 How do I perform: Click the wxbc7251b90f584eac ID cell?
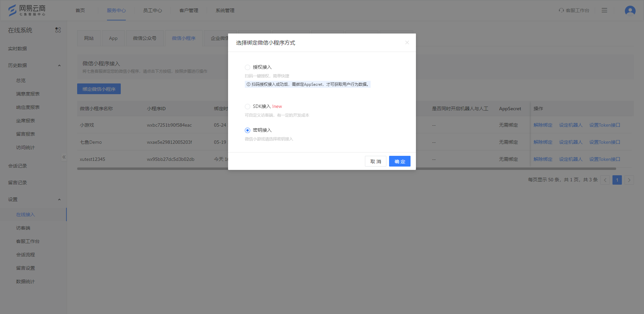coord(169,125)
